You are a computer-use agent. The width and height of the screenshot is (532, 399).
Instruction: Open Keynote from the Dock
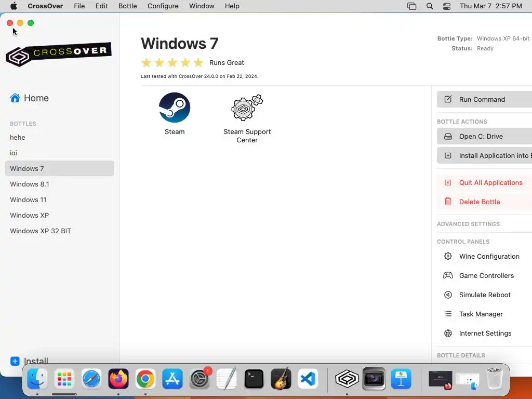(401, 379)
